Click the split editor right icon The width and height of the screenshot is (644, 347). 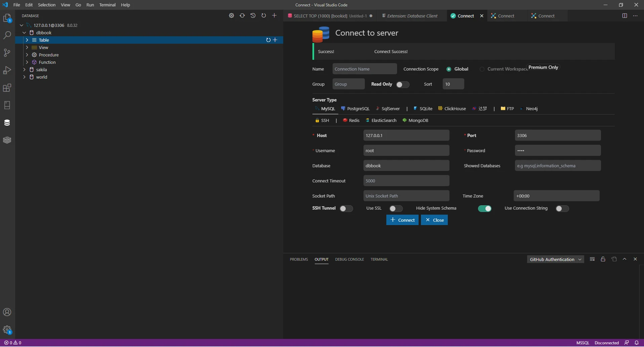(625, 16)
